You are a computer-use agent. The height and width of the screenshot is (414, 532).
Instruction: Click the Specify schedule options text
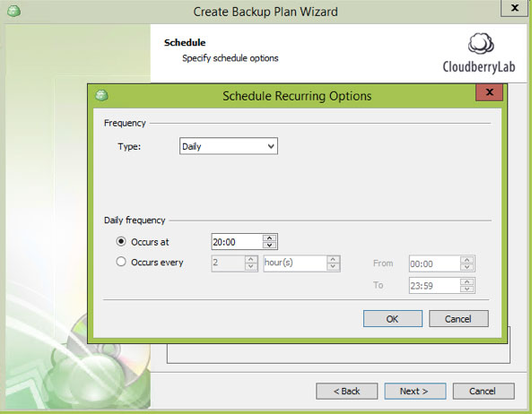[230, 58]
